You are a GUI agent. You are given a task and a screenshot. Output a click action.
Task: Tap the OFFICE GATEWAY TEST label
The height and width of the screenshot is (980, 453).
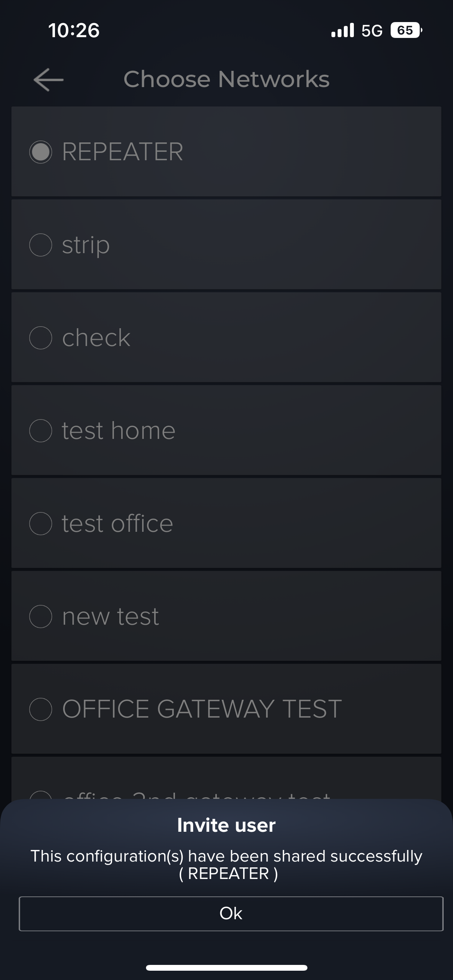(202, 709)
